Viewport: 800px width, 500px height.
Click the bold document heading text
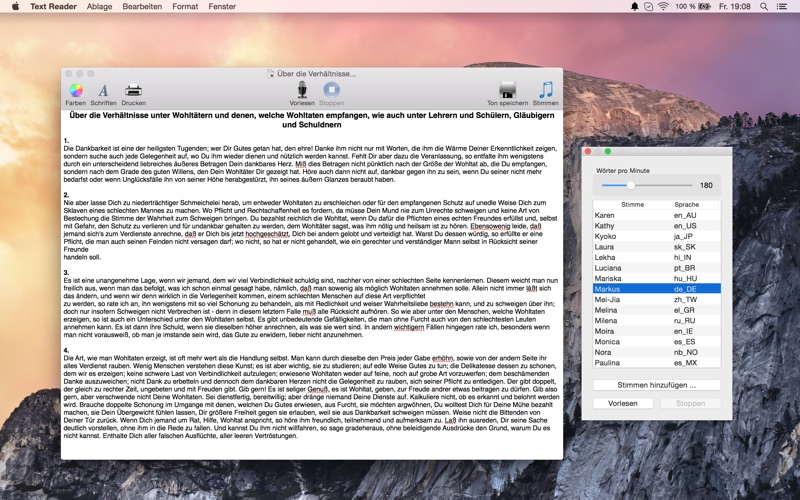(312, 120)
